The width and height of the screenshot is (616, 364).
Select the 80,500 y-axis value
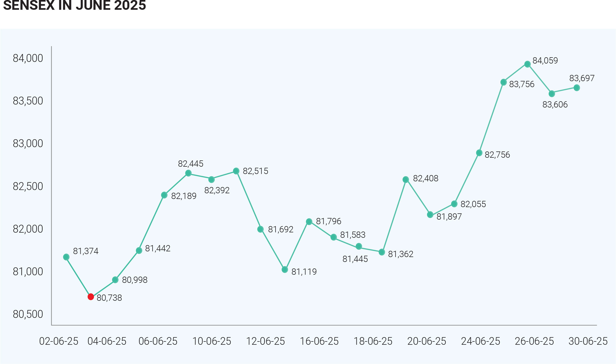tap(28, 314)
